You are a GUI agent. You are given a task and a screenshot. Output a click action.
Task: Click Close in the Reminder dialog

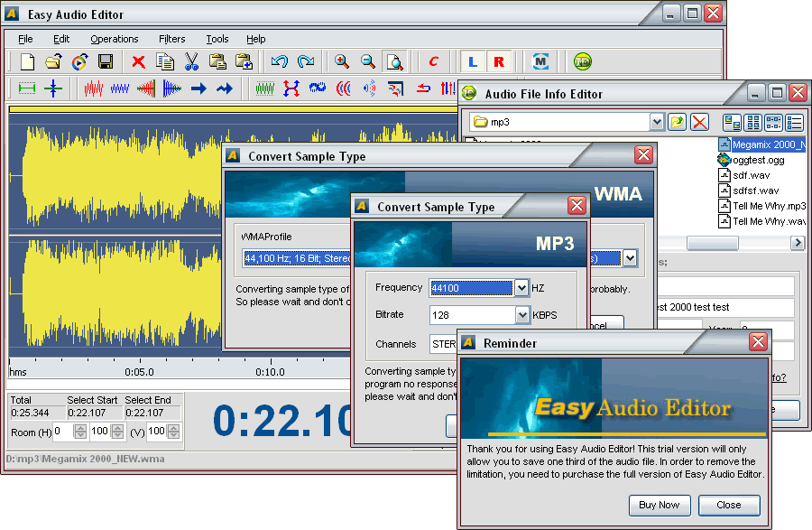[729, 505]
